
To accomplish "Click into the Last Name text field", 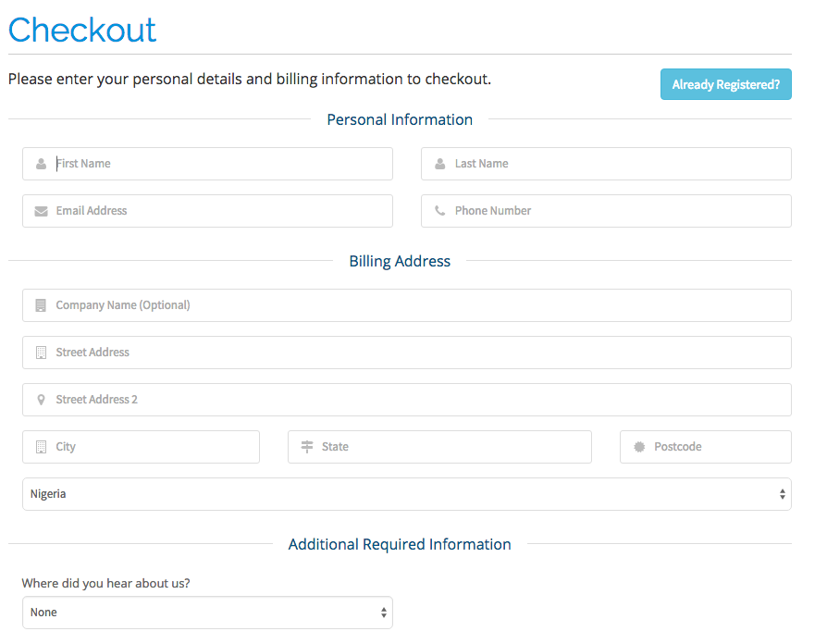I will [x=620, y=164].
